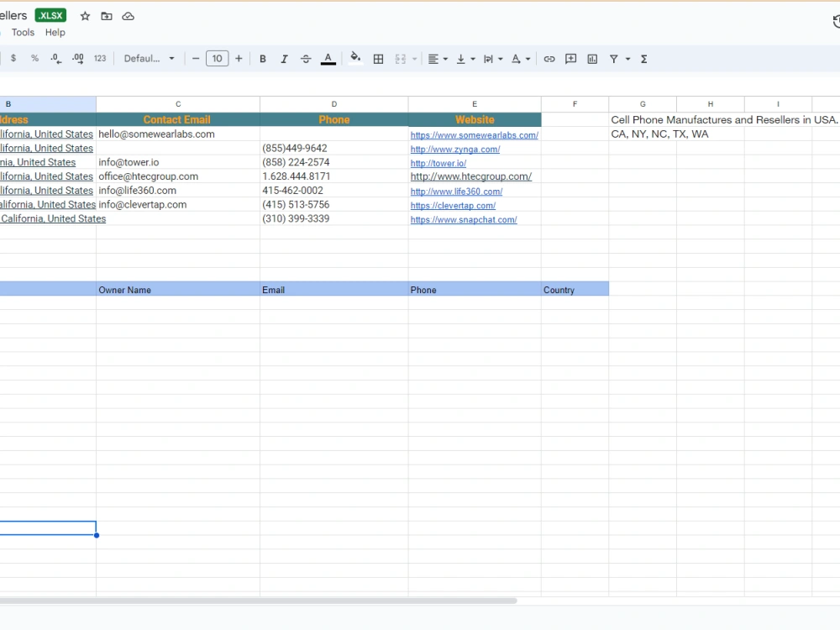Star the spreadsheet document
The width and height of the screenshot is (840, 630).
(85, 16)
